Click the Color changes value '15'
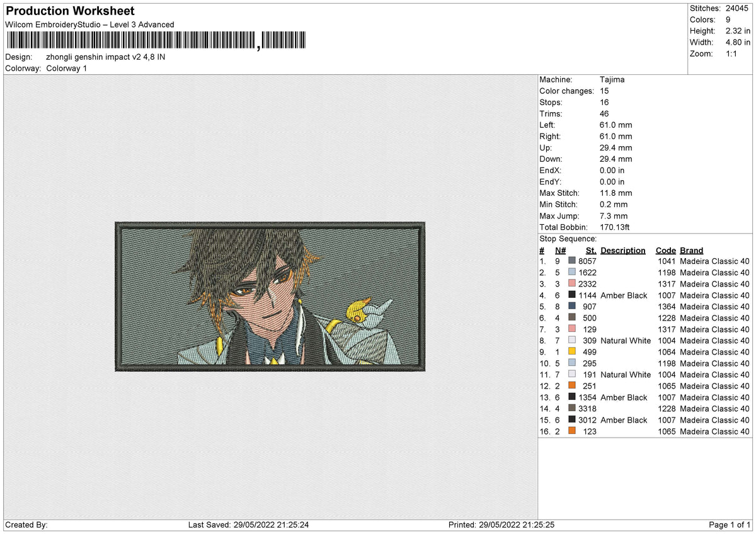The image size is (756, 534). point(605,91)
